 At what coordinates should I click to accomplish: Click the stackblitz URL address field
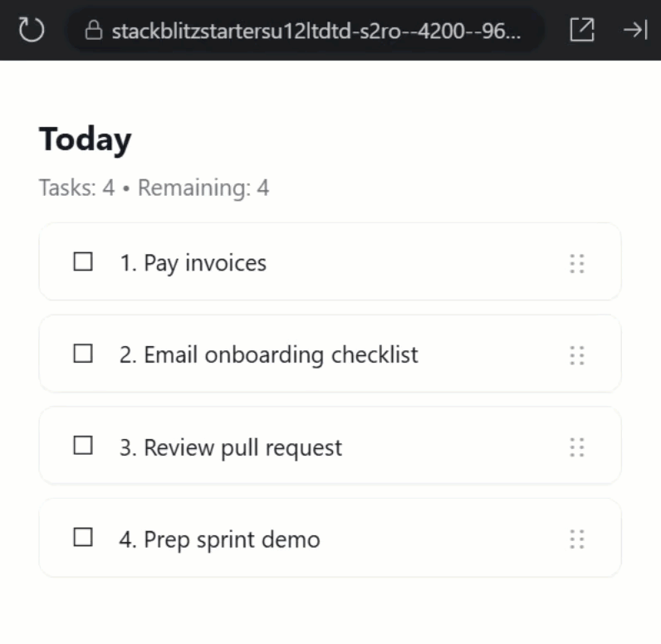pos(316,32)
